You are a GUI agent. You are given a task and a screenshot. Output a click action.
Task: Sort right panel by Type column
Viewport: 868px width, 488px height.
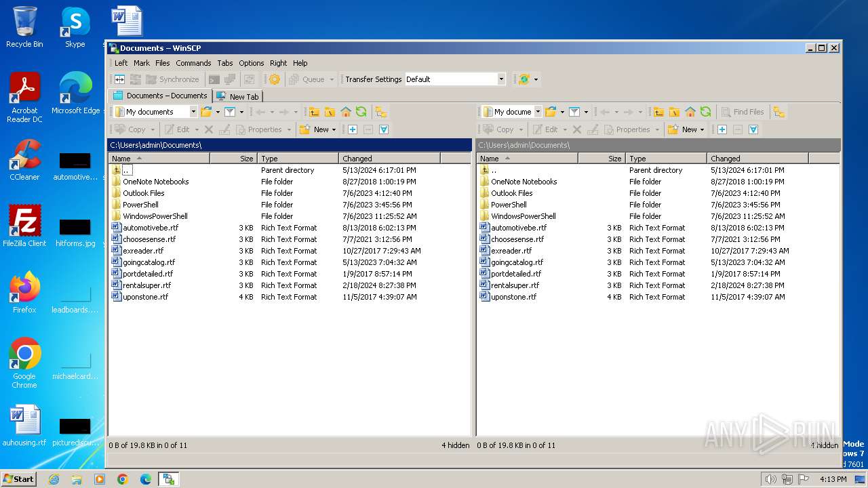pyautogui.click(x=666, y=159)
